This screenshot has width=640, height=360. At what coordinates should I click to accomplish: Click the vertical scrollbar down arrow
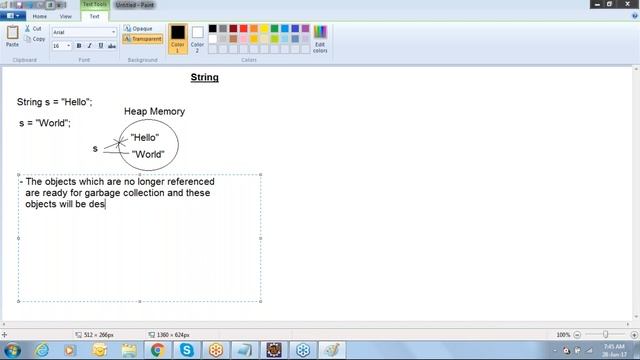(636, 316)
